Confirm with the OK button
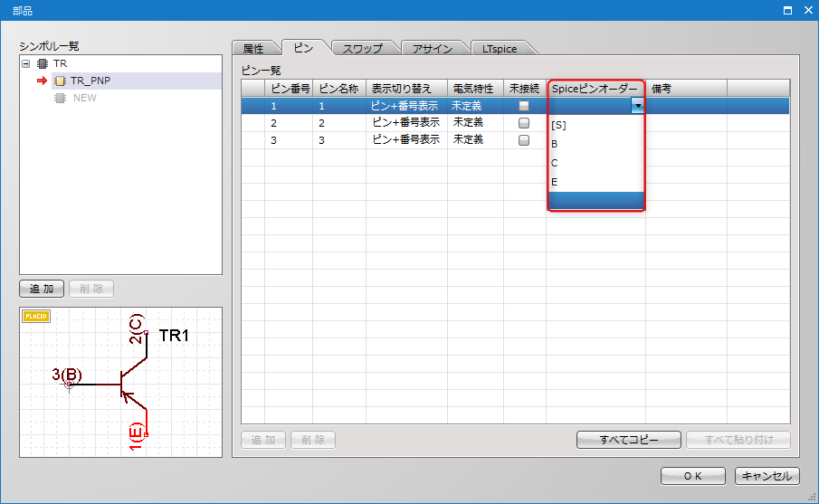This screenshot has height=504, width=819. (693, 476)
